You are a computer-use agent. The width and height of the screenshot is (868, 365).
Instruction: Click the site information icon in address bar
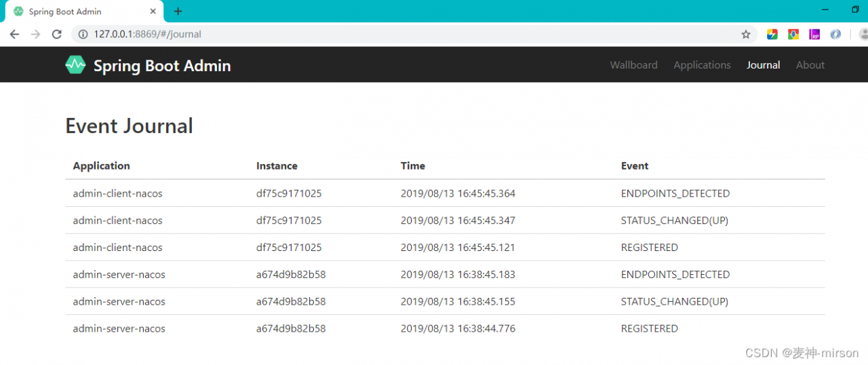click(83, 35)
